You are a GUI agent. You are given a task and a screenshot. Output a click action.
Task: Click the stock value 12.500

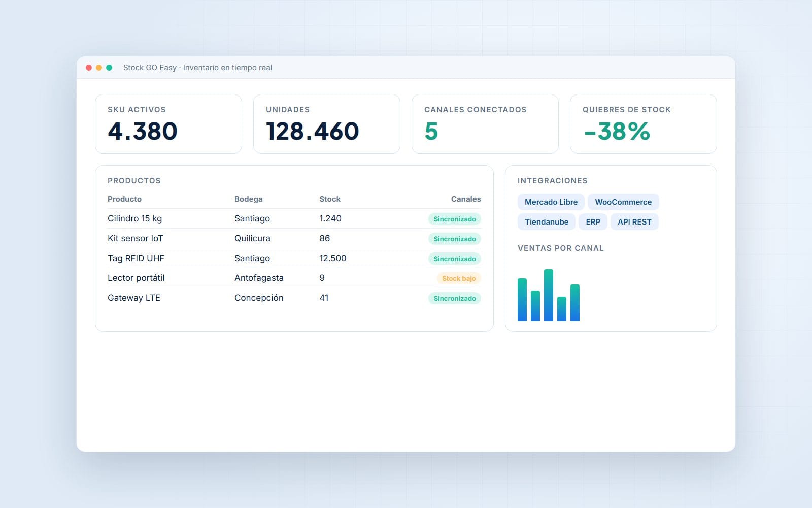[333, 258]
